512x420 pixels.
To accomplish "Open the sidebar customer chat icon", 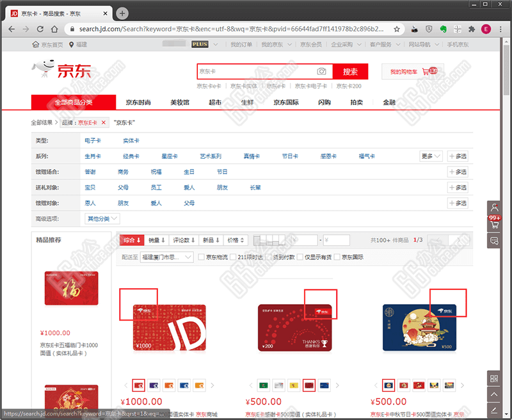I will (494, 241).
